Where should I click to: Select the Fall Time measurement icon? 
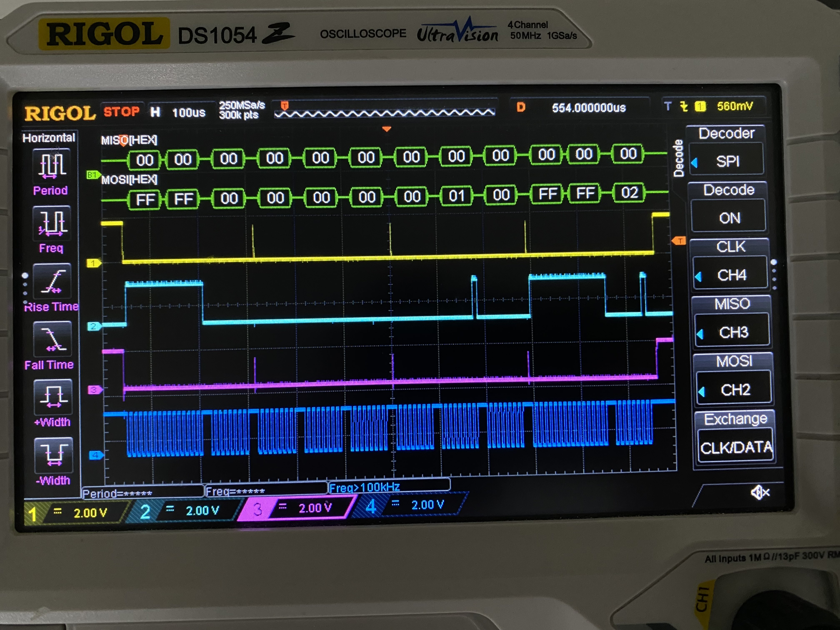(53, 339)
